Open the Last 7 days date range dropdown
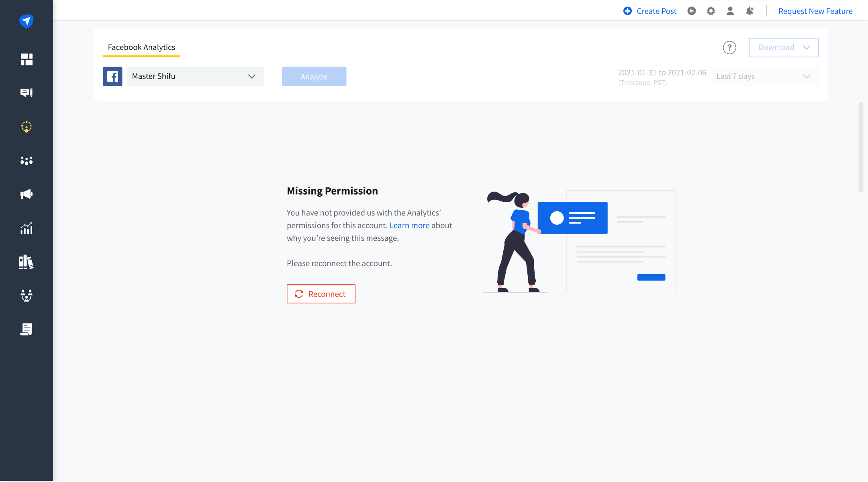This screenshot has height=482, width=868. pyautogui.click(x=764, y=76)
